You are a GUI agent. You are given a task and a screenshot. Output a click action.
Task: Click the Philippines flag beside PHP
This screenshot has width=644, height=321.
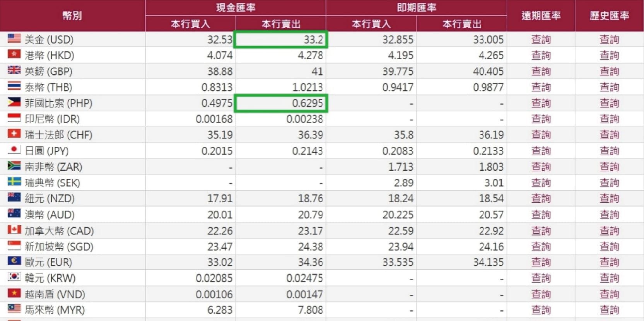[14, 102]
